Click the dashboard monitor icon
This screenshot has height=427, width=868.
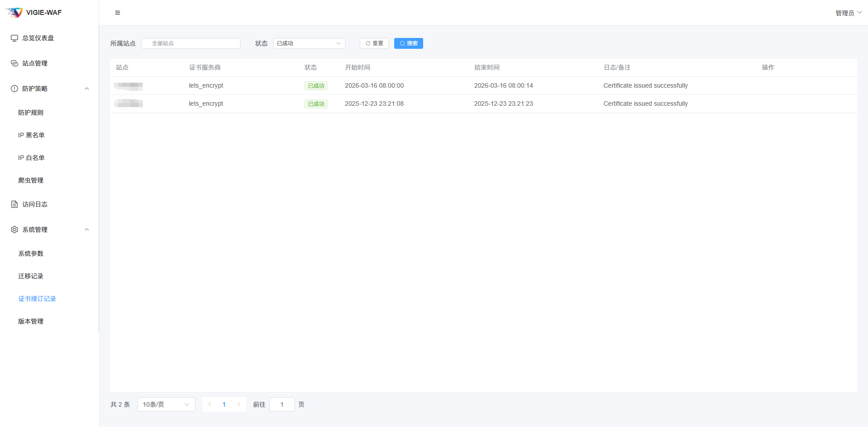pos(14,38)
